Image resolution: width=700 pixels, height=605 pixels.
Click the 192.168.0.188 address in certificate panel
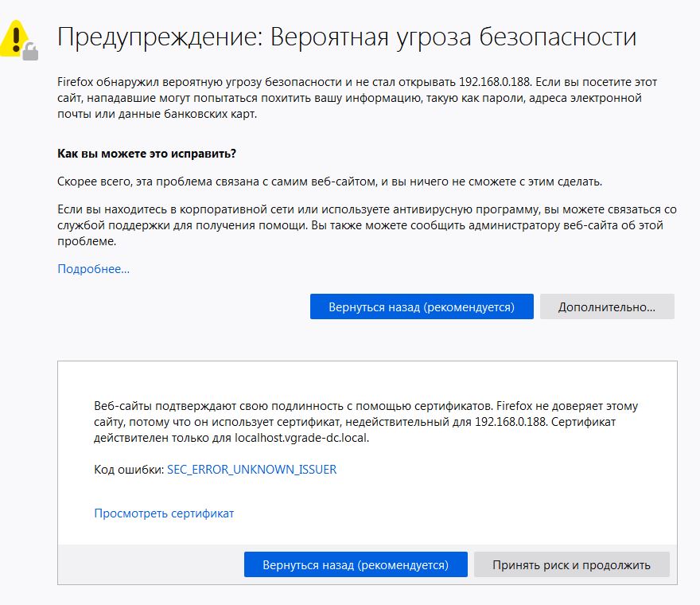[x=508, y=422]
